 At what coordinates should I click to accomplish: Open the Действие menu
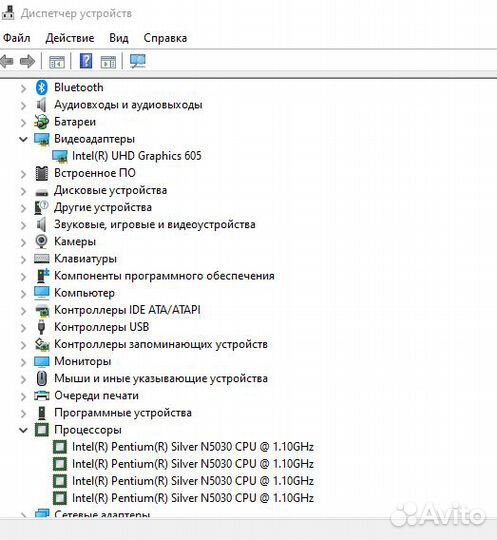[x=70, y=38]
